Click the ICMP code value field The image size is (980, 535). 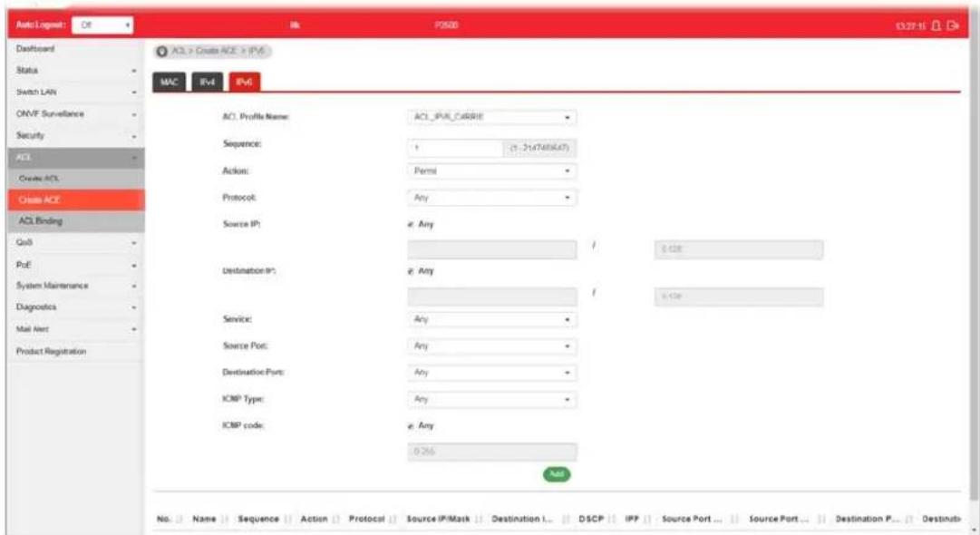(x=492, y=452)
